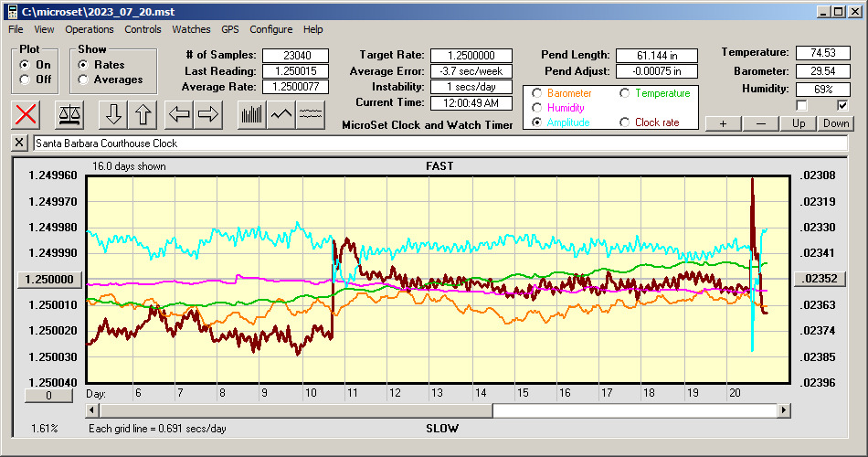Viewport: 868px width, 457px height.
Task: Select the Clock rate trace radio button
Action: (624, 122)
